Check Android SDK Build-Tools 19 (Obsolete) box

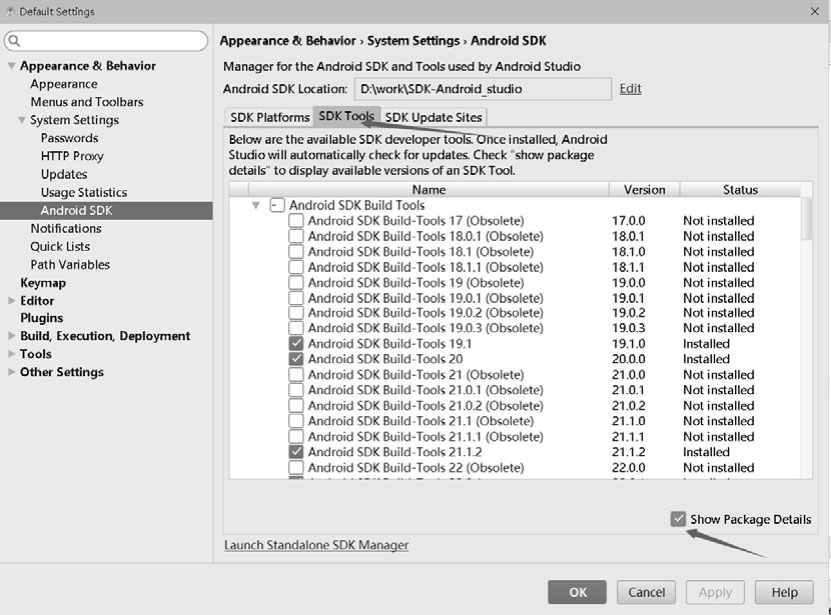pos(296,283)
